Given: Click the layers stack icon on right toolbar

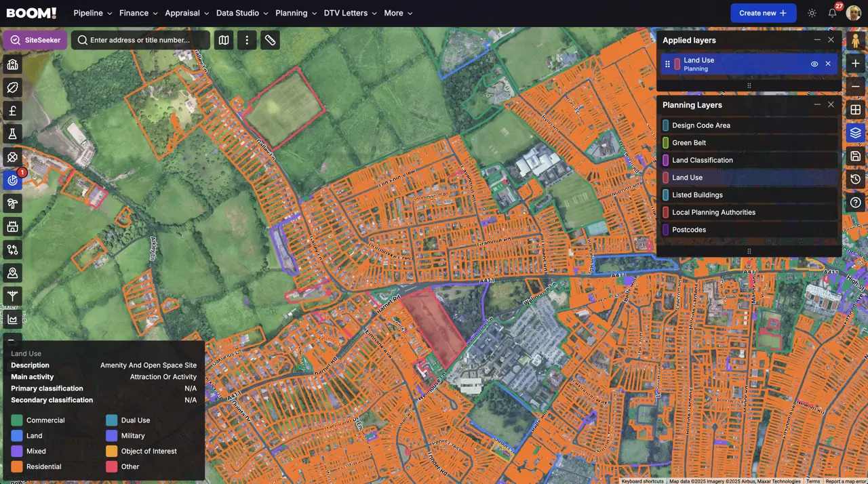Looking at the screenshot, I should coord(856,133).
